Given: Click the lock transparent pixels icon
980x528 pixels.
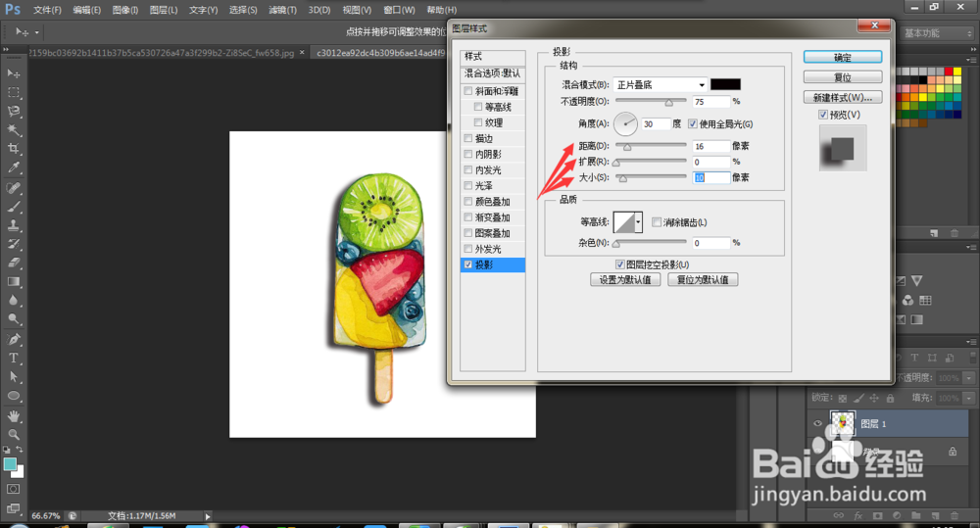Looking at the screenshot, I should coord(843,398).
